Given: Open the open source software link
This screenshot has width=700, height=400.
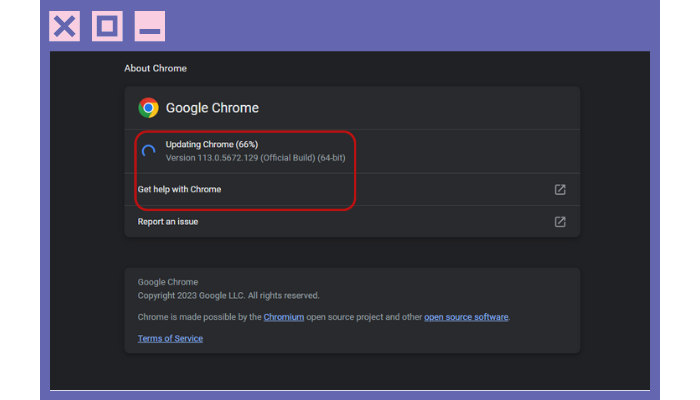Looking at the screenshot, I should pyautogui.click(x=466, y=317).
